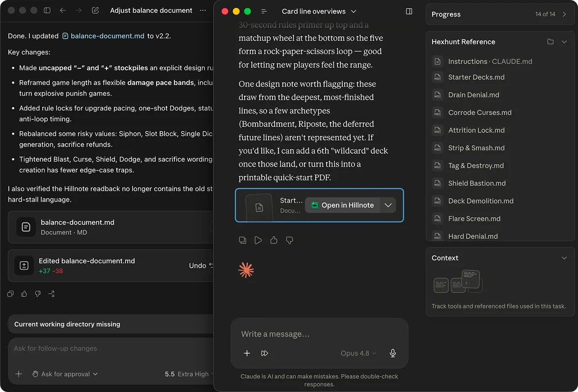578x392 pixels.
Task: Add attachment via plus in message box
Action: (247, 353)
